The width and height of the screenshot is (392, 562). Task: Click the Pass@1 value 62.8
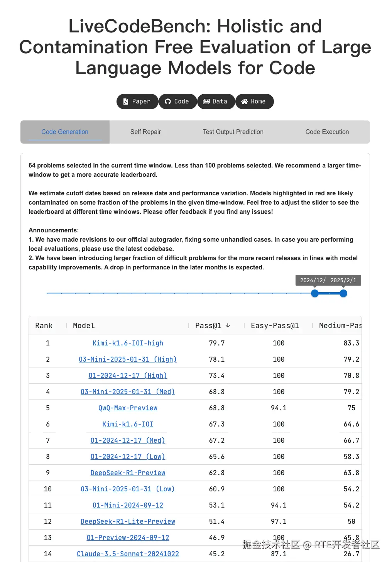(x=217, y=473)
